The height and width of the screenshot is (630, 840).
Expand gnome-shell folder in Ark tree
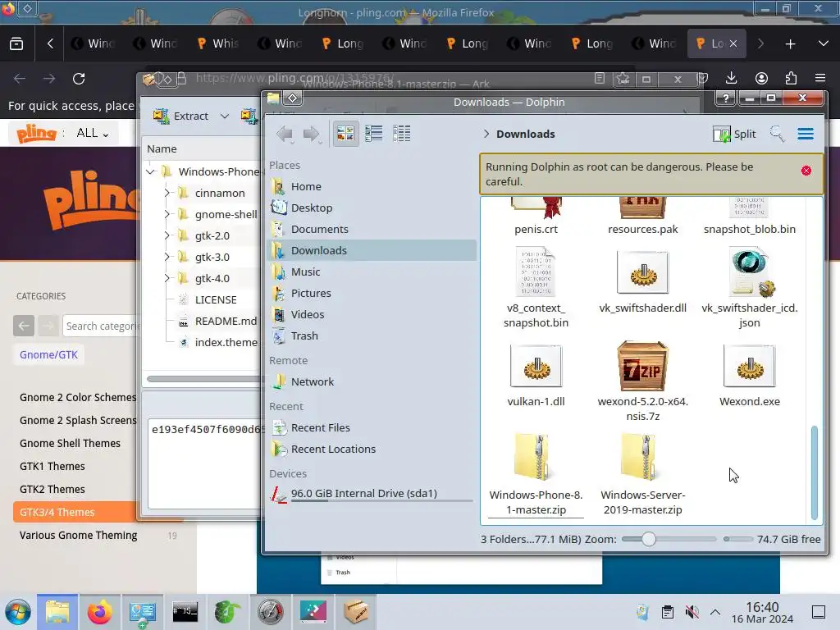167,214
